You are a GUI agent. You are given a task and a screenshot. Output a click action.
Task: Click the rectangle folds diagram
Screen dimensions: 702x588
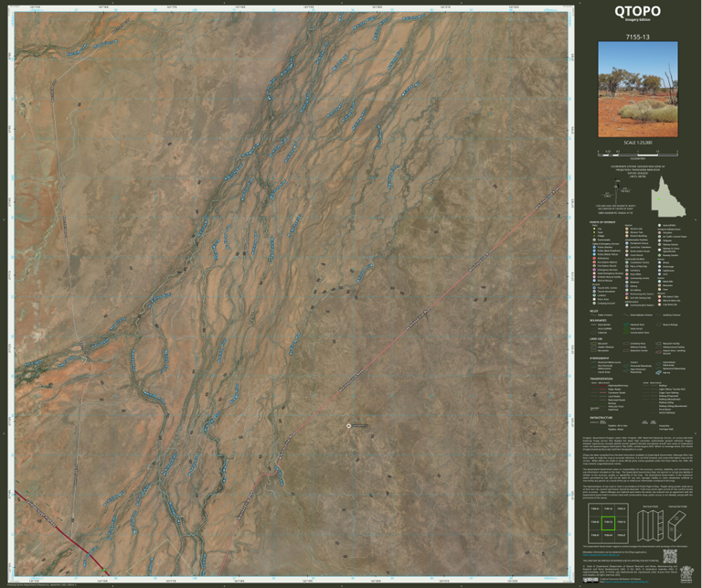pos(650,526)
